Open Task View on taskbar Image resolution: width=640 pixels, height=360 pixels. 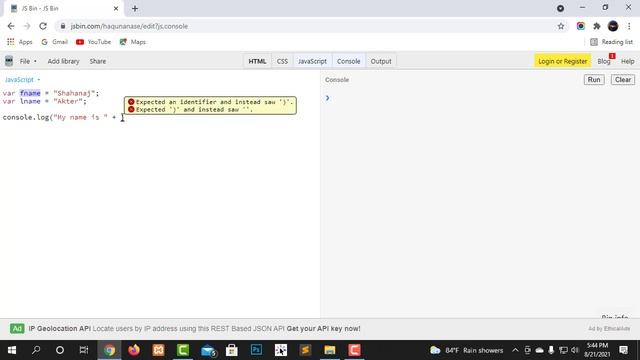(84, 350)
